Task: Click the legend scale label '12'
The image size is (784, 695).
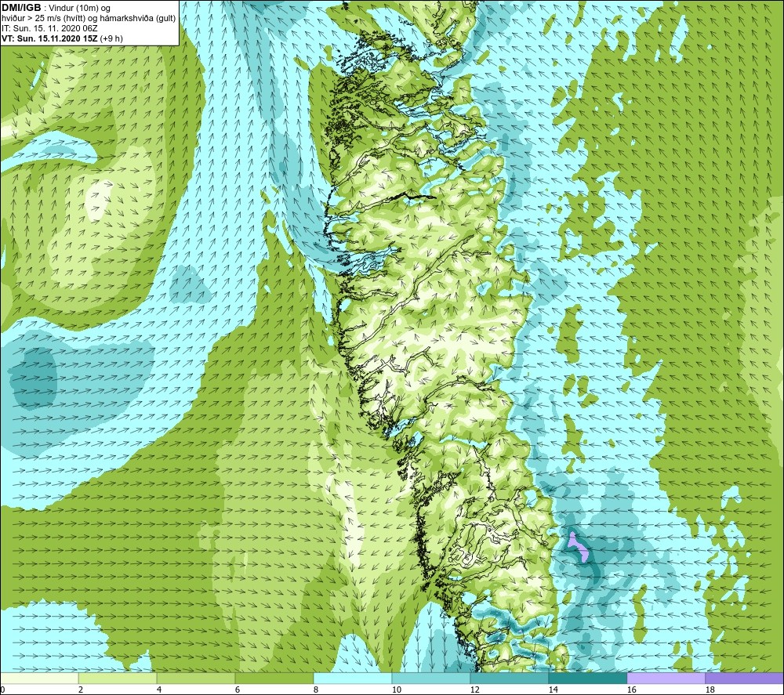Action: coord(474,690)
